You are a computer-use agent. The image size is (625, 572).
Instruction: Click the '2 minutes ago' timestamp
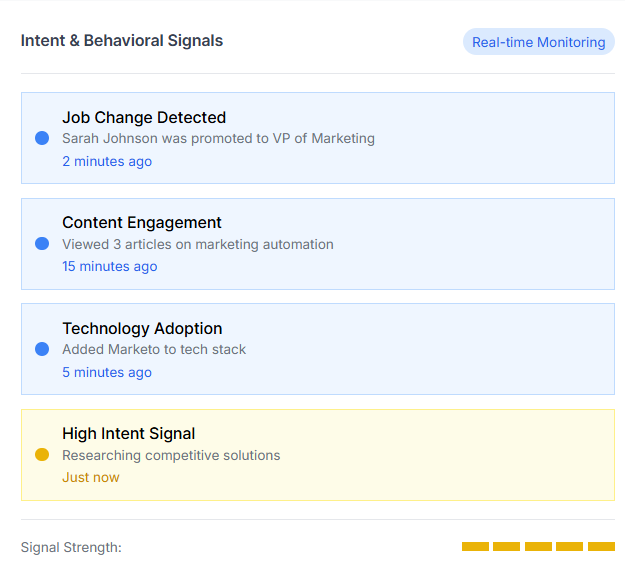point(107,161)
